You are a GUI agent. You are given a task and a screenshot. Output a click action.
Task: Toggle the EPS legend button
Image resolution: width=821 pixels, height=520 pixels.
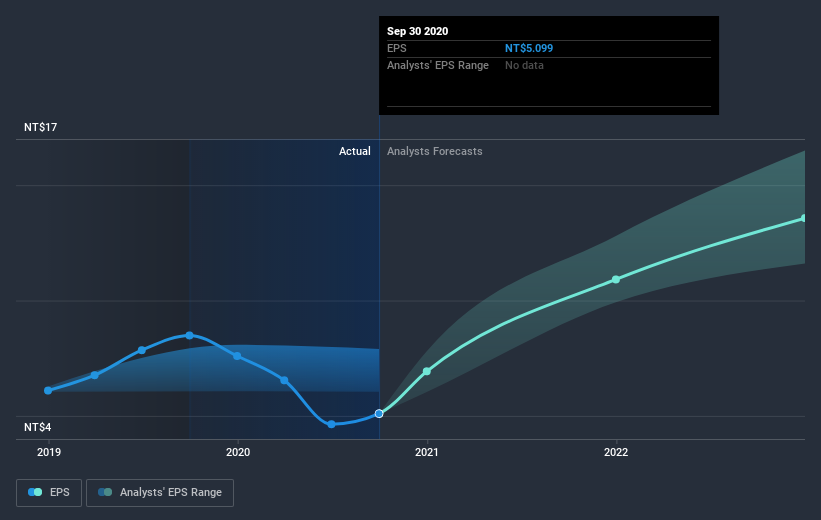pos(49,492)
